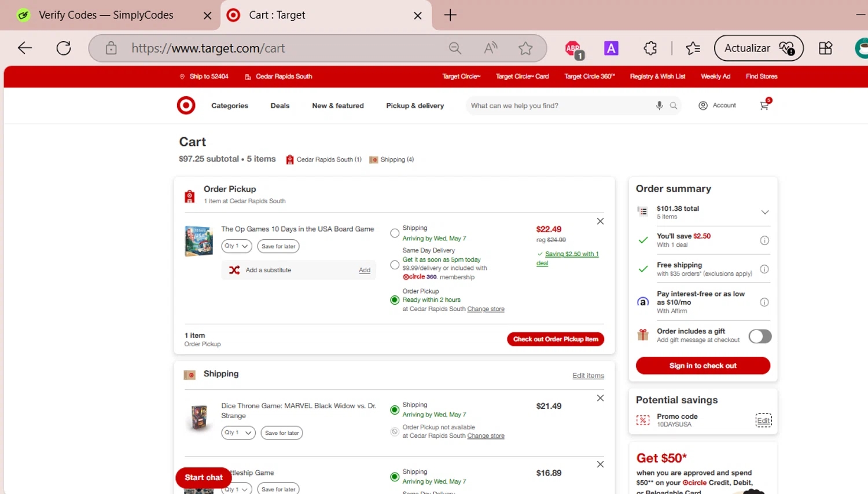Add this page to browser favorites

[x=525, y=49]
